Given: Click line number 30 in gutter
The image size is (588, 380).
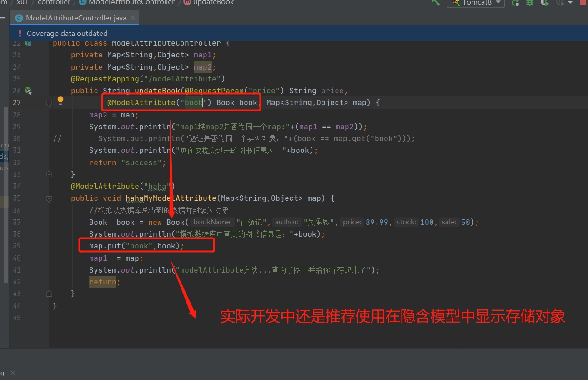Looking at the screenshot, I should click(17, 138).
